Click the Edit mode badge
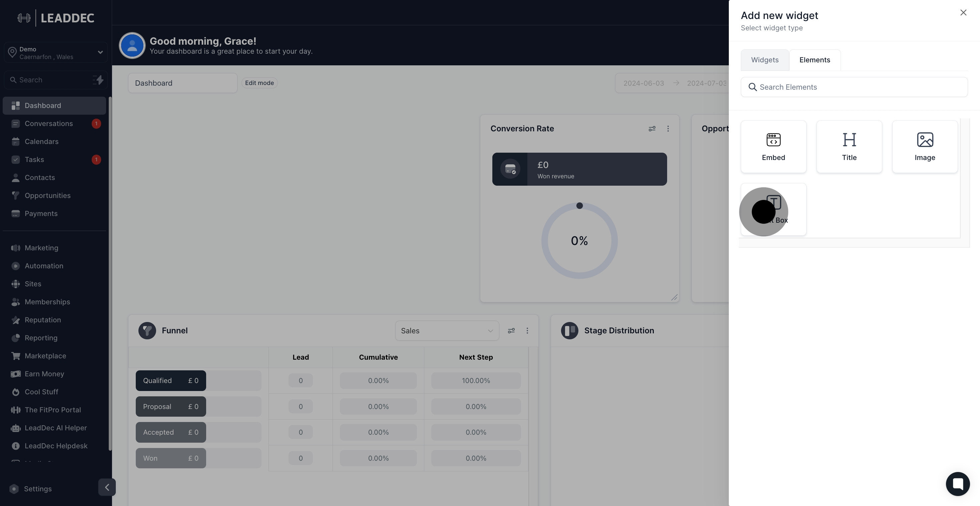Viewport: 980px width, 506px height. [260, 83]
